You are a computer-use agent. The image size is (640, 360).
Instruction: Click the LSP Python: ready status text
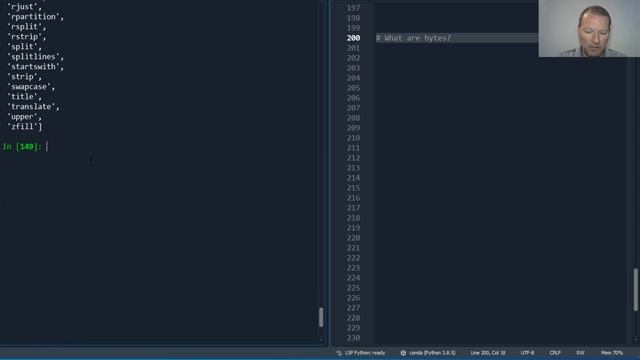(x=365, y=353)
